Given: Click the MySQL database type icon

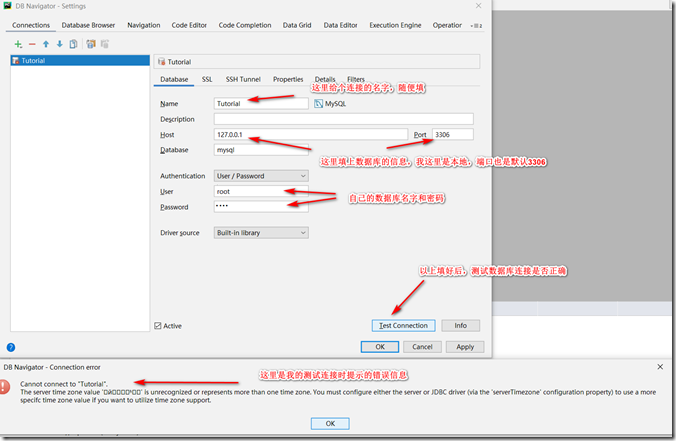Looking at the screenshot, I should (x=318, y=103).
